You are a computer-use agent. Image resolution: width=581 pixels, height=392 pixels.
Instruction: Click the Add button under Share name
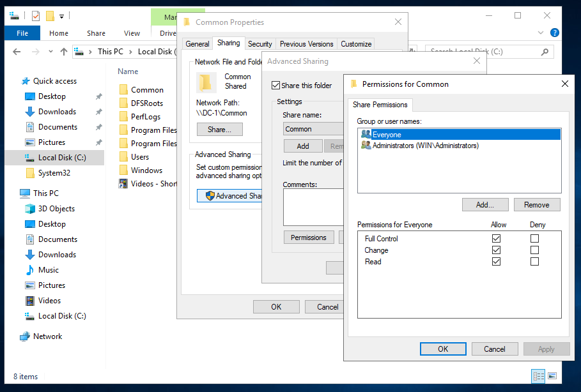coord(303,146)
